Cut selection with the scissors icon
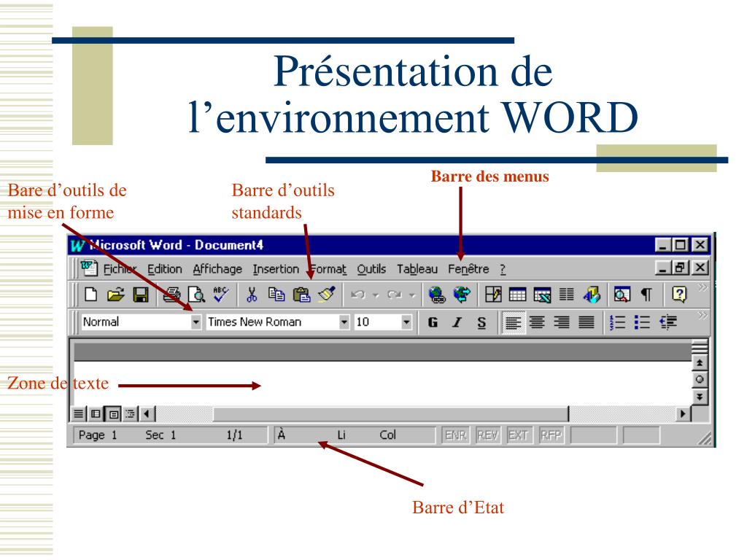The width and height of the screenshot is (747, 560). [252, 295]
